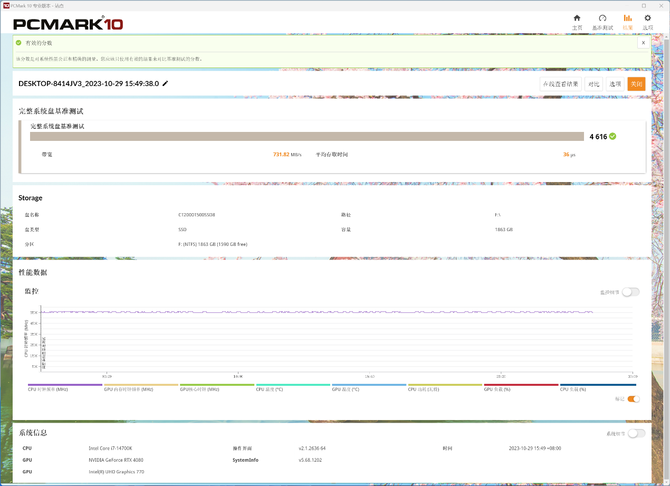
Task: Select the result title DESKTOP-8414JV3_2023-10-29
Action: [x=88, y=83]
